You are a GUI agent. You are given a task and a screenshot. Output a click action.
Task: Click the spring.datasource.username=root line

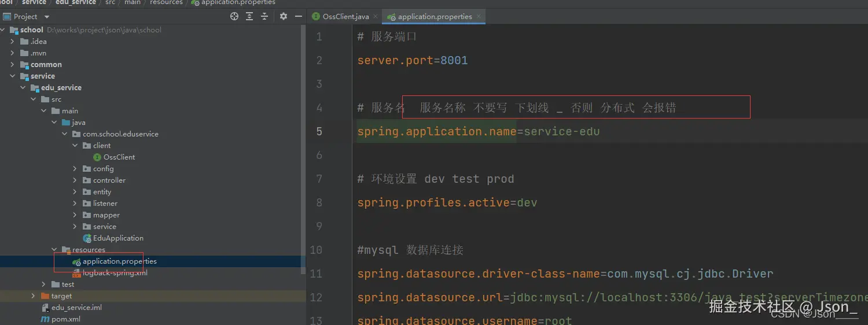coord(465,320)
